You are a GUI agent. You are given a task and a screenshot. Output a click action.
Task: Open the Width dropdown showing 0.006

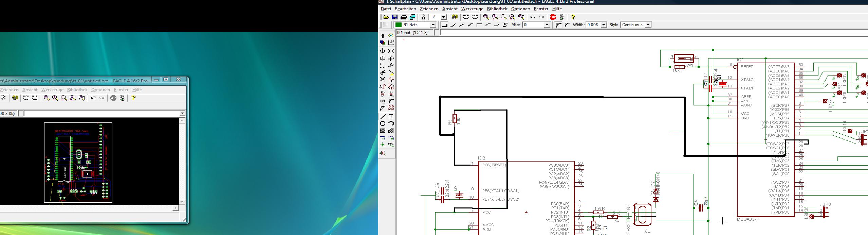pos(604,25)
